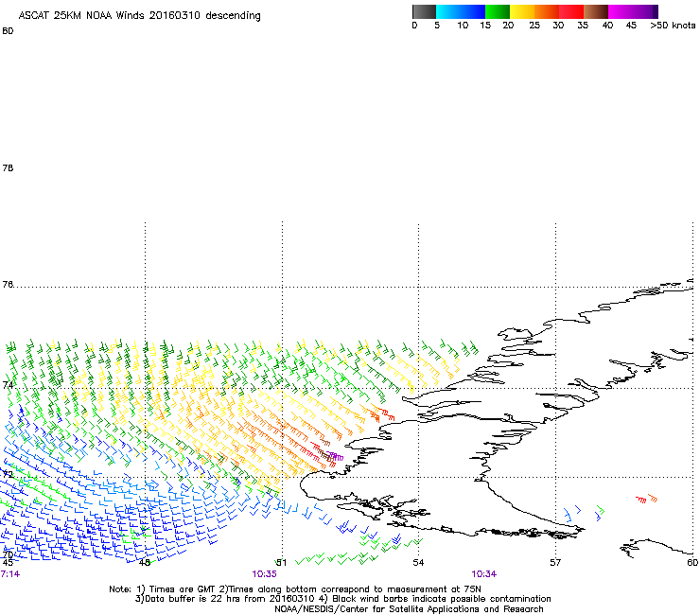Click the note line beginning '3)Data buffer is 22 hrs'
The height and width of the screenshot is (615, 700).
click(342, 599)
